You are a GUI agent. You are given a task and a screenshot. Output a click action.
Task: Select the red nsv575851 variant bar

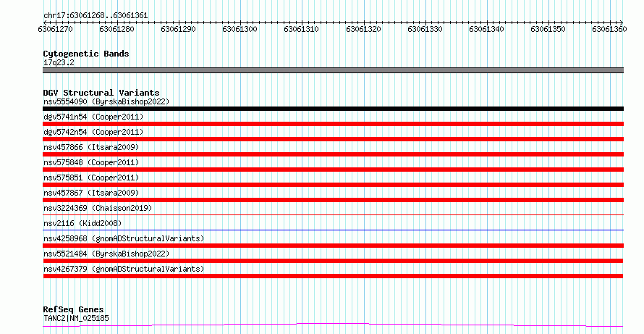tap(333, 185)
